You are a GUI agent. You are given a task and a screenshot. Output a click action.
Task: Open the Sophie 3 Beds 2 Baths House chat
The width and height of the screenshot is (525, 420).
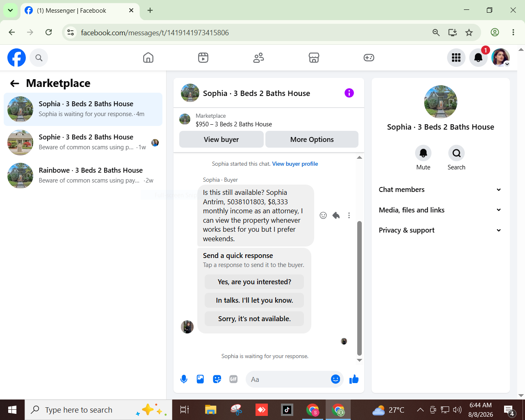[x=83, y=143]
